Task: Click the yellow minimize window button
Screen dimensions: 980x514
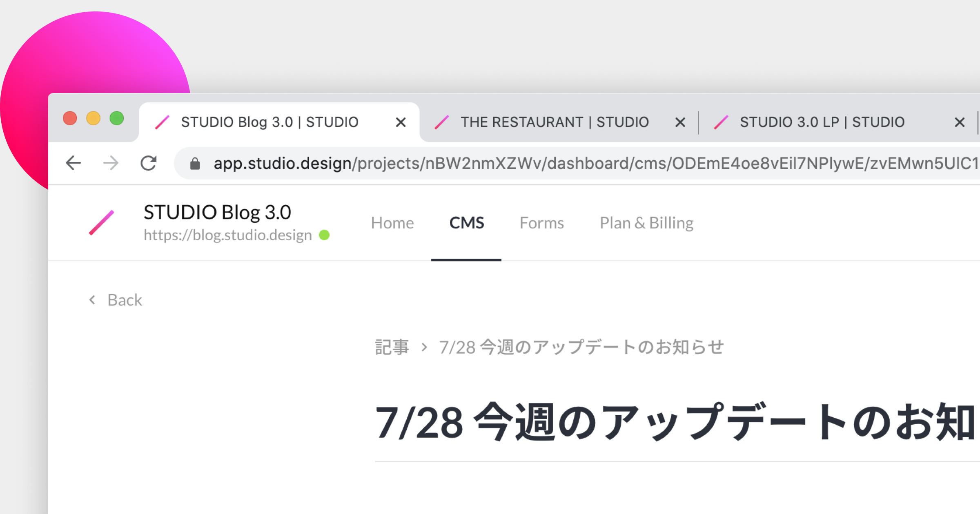Action: (x=93, y=118)
